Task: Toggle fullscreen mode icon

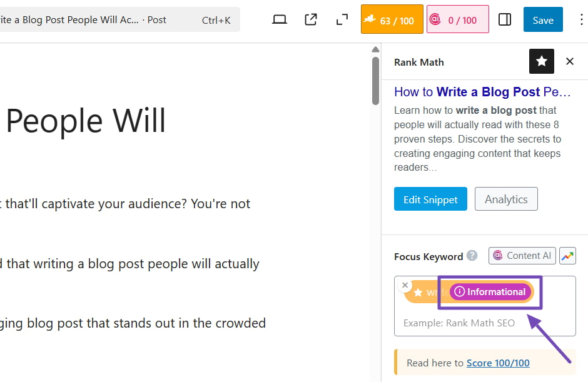Action: click(342, 20)
